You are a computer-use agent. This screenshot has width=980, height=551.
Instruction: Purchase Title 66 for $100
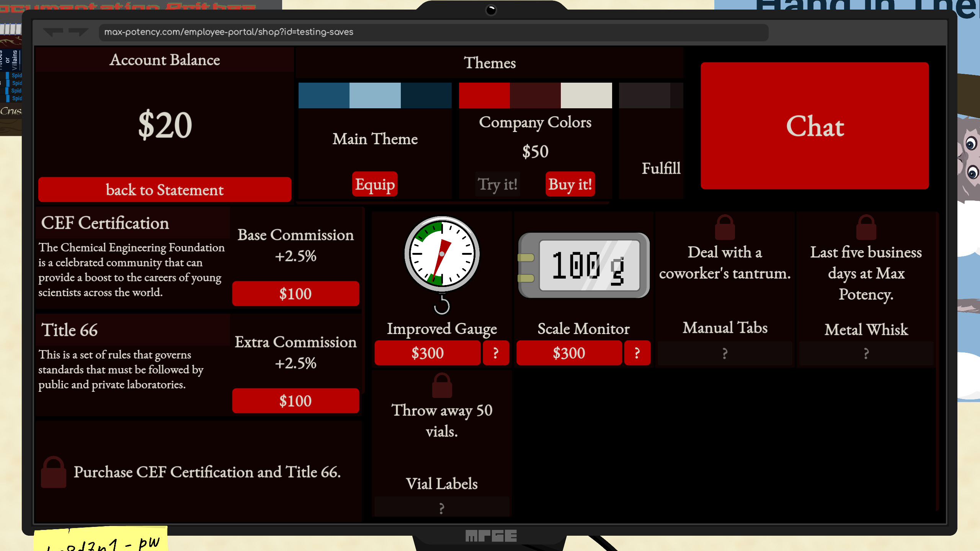click(x=296, y=401)
